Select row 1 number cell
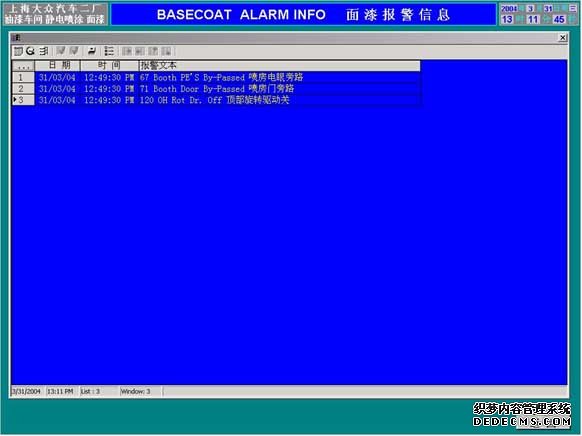Viewport: 582px width, 436px height. [x=23, y=77]
